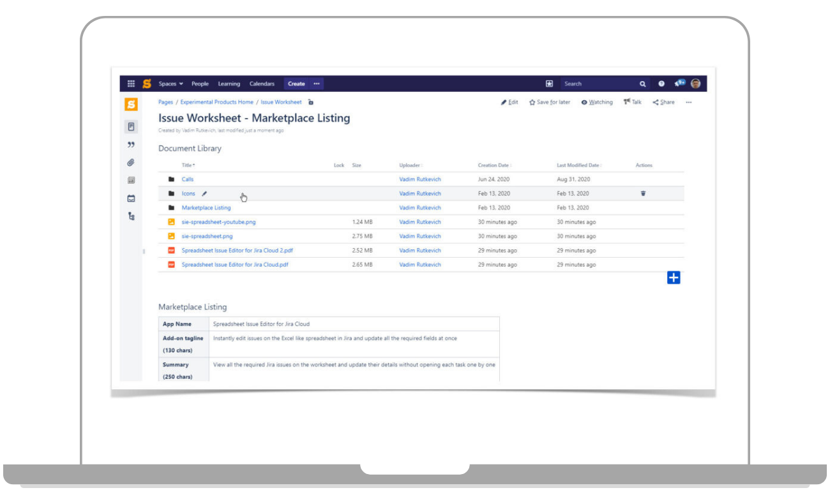Select People from the navigation bar

[200, 84]
